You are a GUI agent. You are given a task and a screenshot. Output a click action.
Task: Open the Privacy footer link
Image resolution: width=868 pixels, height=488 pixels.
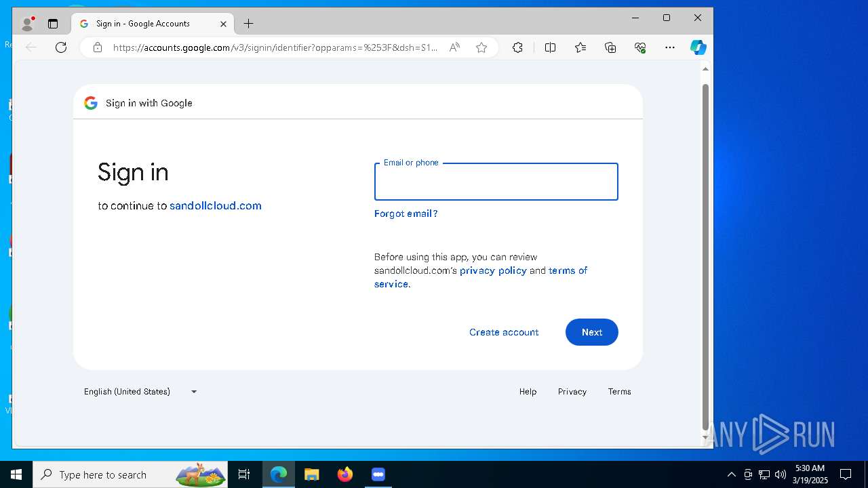click(572, 392)
